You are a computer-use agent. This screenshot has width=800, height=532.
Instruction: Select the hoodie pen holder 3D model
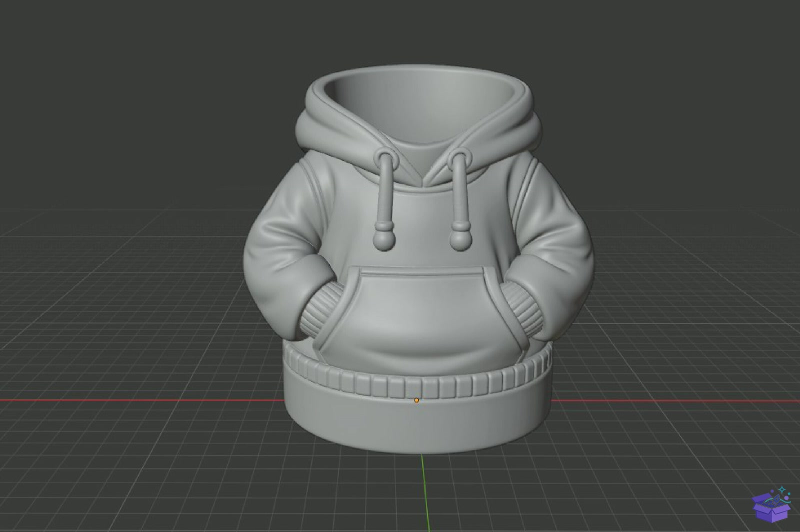[418, 260]
